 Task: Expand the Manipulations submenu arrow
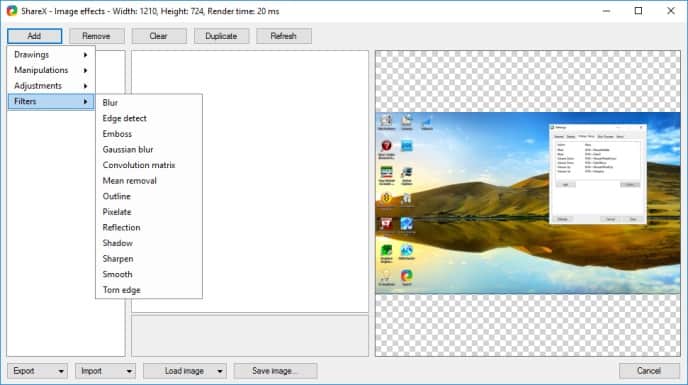(x=86, y=70)
